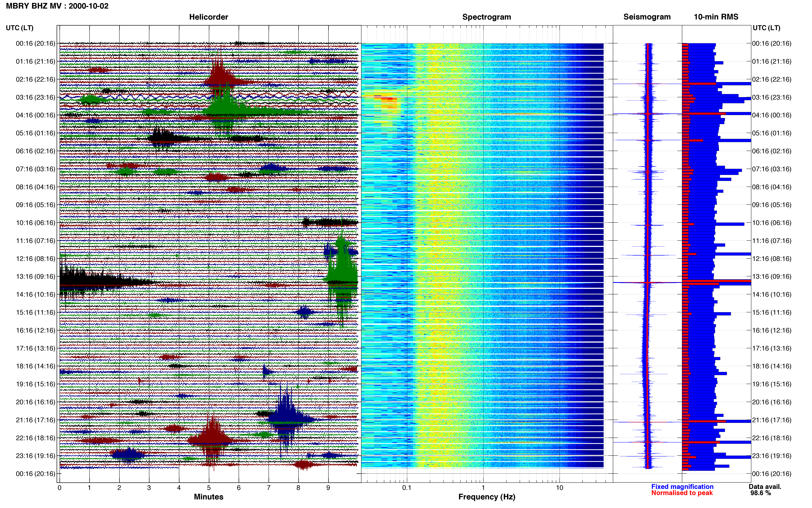The height and width of the screenshot is (508, 812).
Task: Click the left 'UTC (LT)' axis label
Action: point(20,28)
